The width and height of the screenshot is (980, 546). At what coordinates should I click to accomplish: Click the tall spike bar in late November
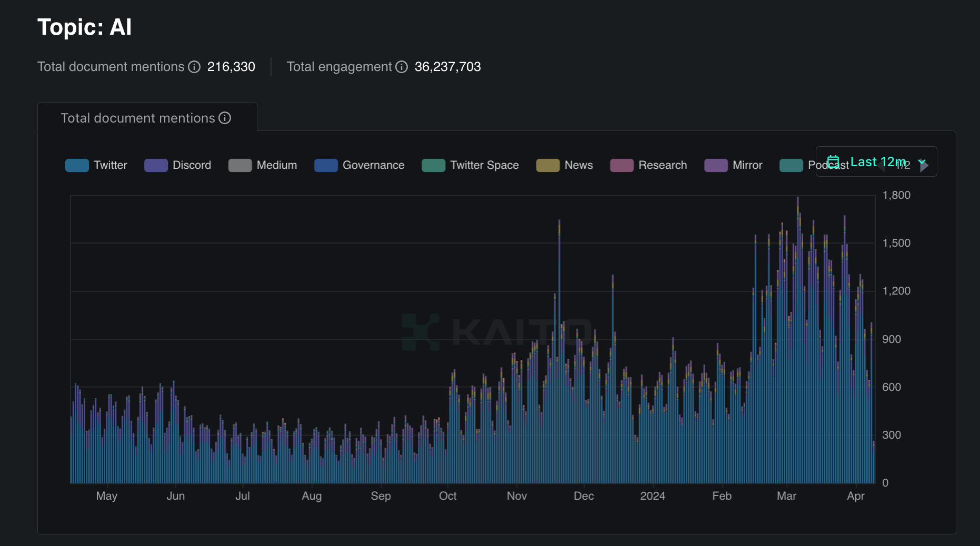coord(559,351)
